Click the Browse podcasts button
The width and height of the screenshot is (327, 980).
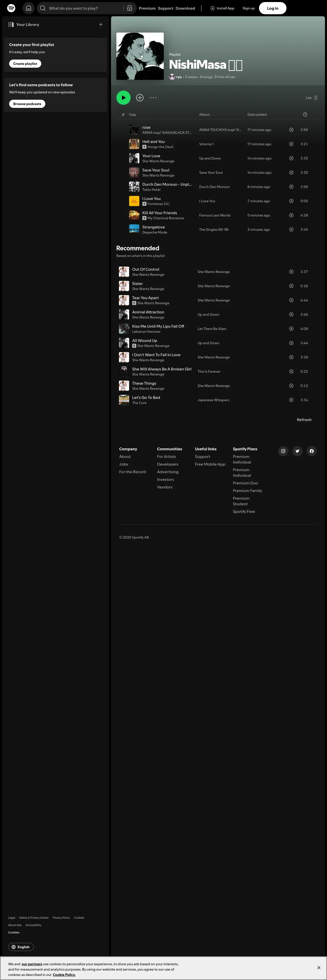coord(27,104)
